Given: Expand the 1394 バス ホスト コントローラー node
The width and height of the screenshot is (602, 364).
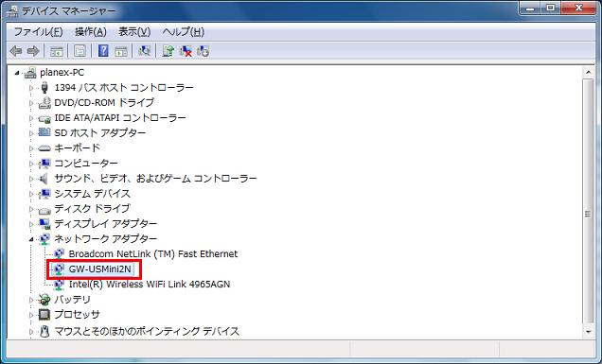Looking at the screenshot, I should click(x=31, y=88).
